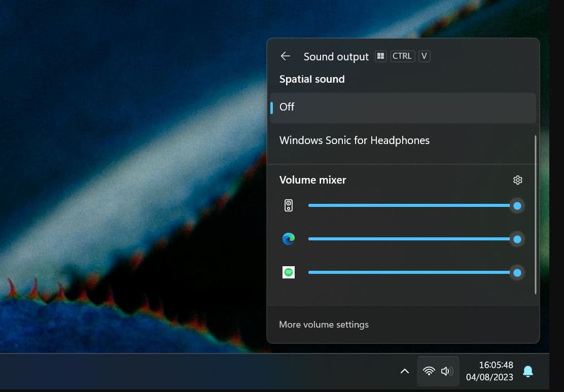Enable Windows Sonic for Headphones

tap(354, 140)
